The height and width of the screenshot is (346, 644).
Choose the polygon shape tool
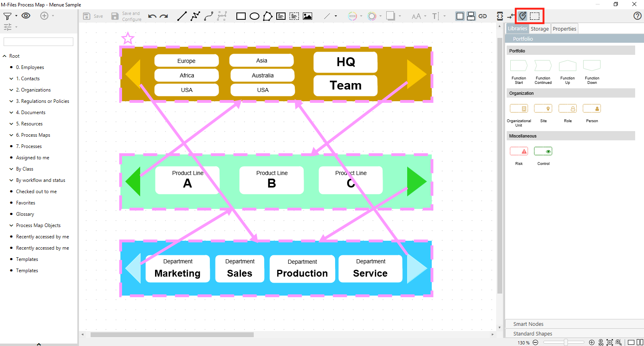(267, 16)
